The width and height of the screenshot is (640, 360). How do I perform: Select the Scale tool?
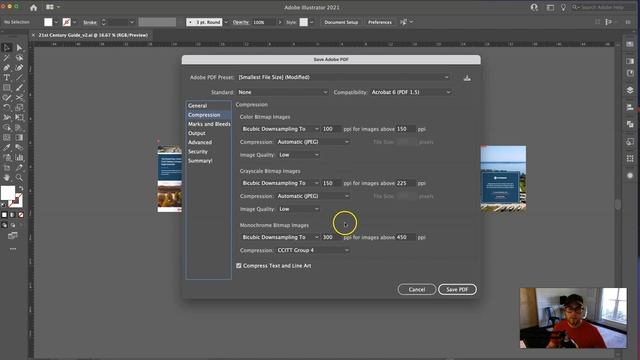point(19,107)
